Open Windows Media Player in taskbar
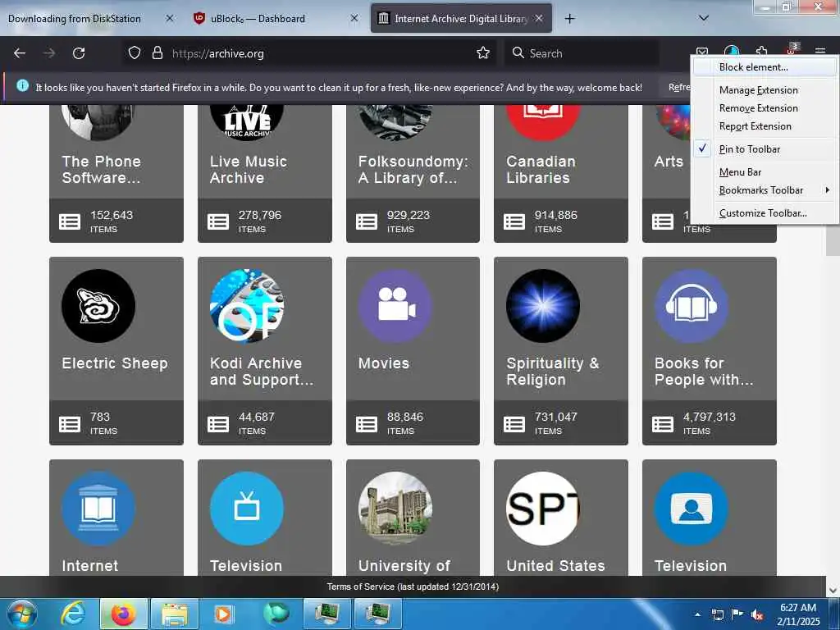Viewport: 840px width, 630px height. point(223,614)
